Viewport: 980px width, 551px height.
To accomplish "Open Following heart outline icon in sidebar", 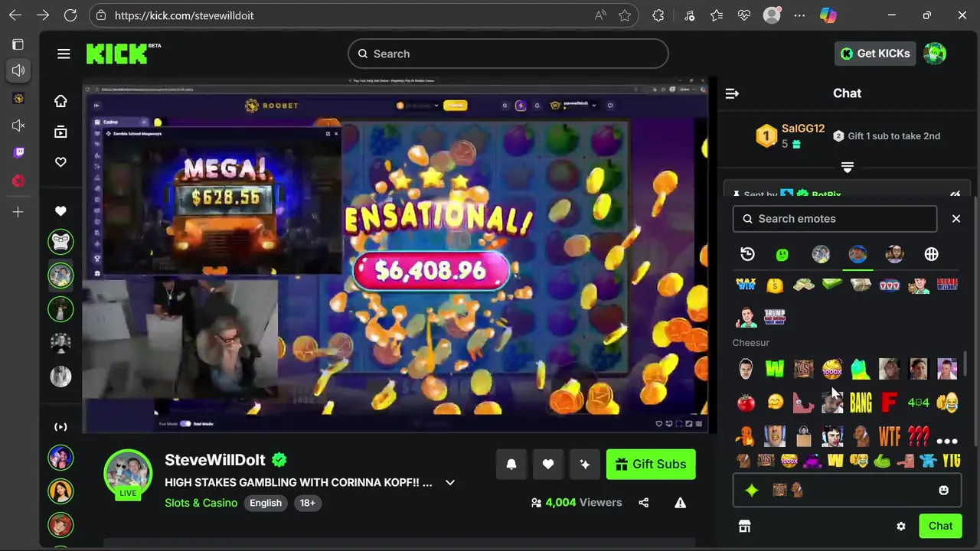I will tap(60, 162).
